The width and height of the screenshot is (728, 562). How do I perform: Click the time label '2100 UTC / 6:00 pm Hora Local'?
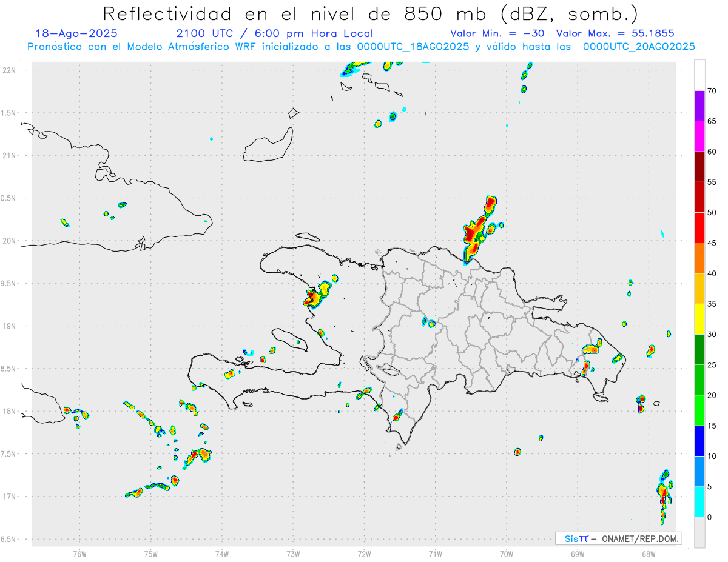274,33
